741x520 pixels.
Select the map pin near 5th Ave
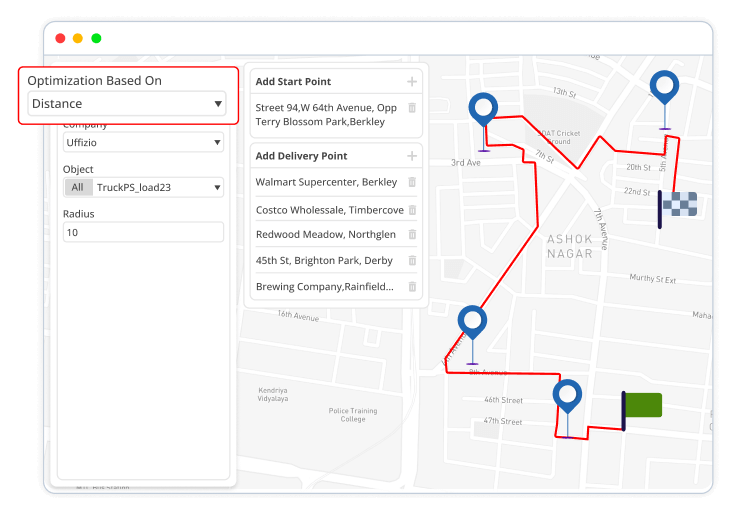(664, 87)
